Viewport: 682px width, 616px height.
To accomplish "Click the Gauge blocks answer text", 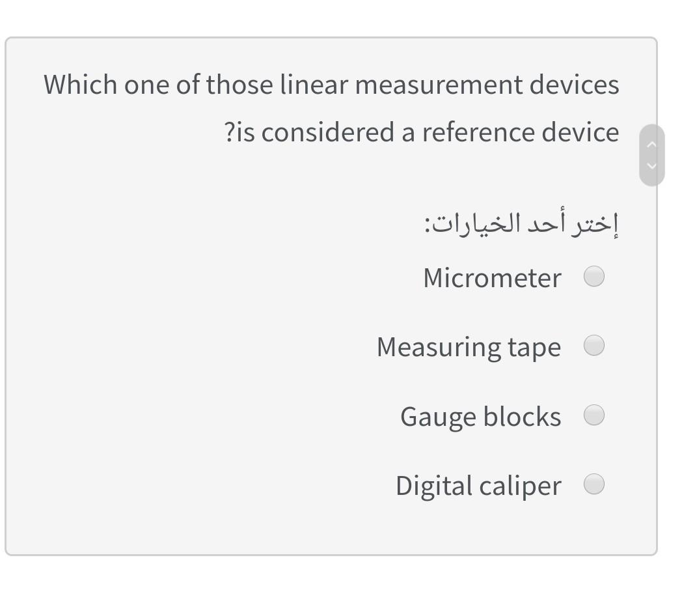I will pyautogui.click(x=480, y=416).
